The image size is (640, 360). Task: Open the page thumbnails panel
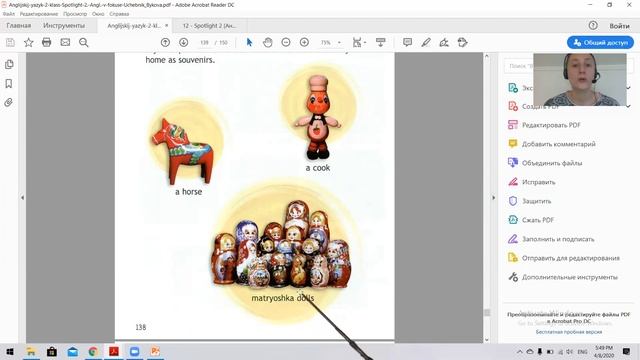click(9, 64)
